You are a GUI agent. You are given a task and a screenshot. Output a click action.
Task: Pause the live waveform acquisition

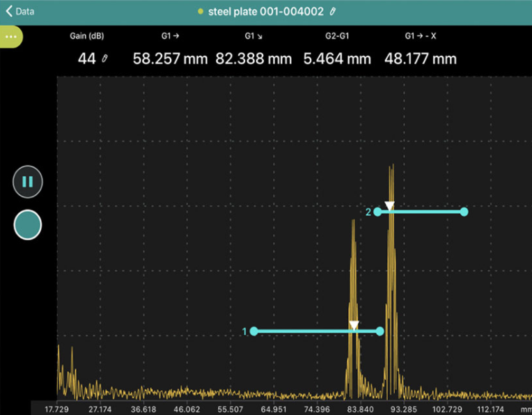click(x=28, y=182)
